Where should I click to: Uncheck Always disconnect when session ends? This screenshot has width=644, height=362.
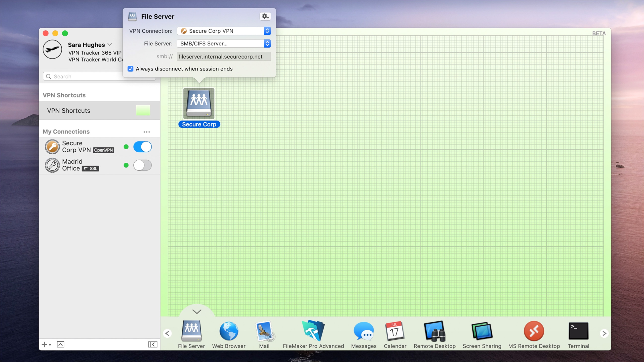click(130, 69)
